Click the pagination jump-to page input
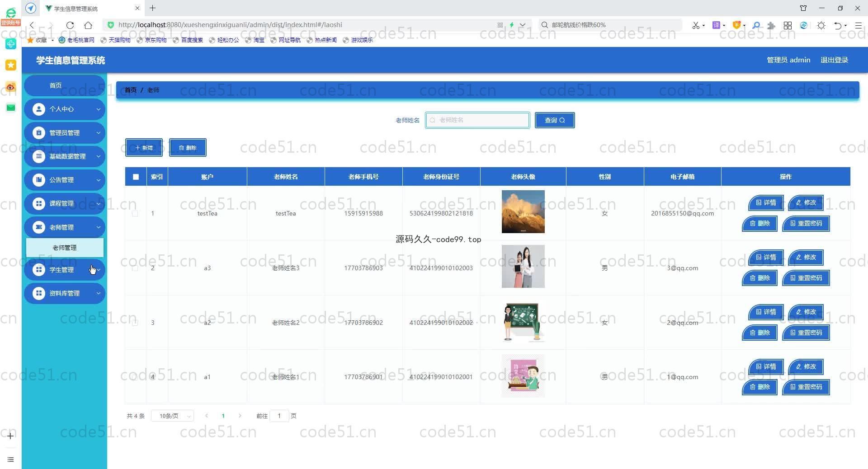 tap(279, 416)
